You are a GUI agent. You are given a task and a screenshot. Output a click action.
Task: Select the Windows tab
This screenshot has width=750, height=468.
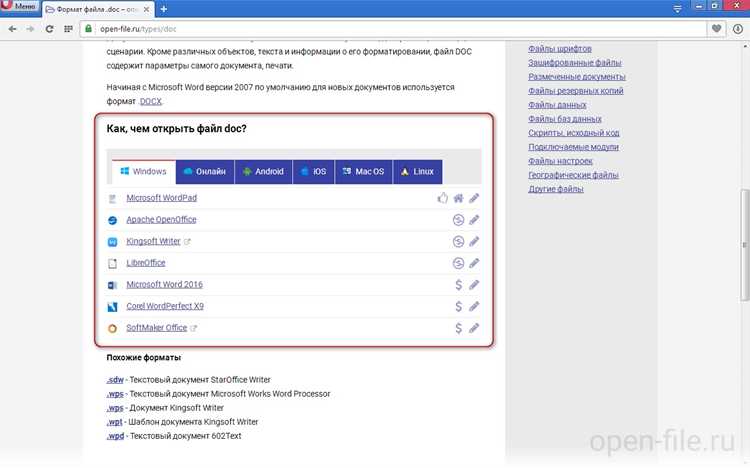click(x=143, y=171)
